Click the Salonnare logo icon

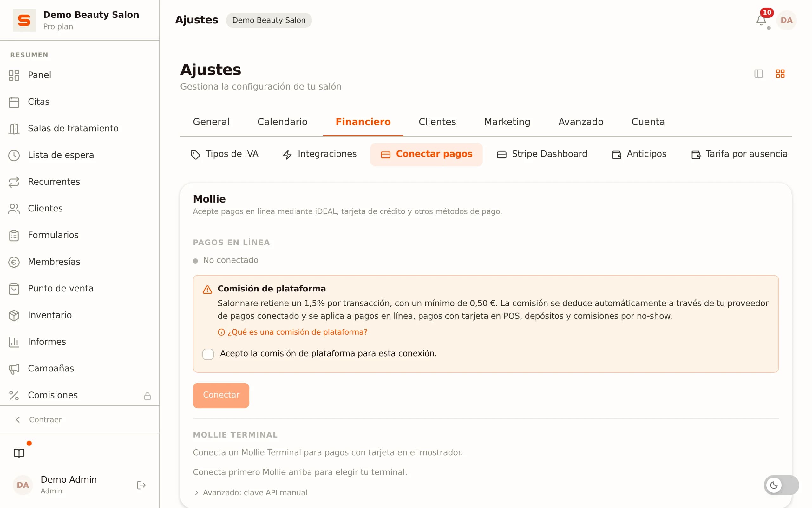[24, 20]
